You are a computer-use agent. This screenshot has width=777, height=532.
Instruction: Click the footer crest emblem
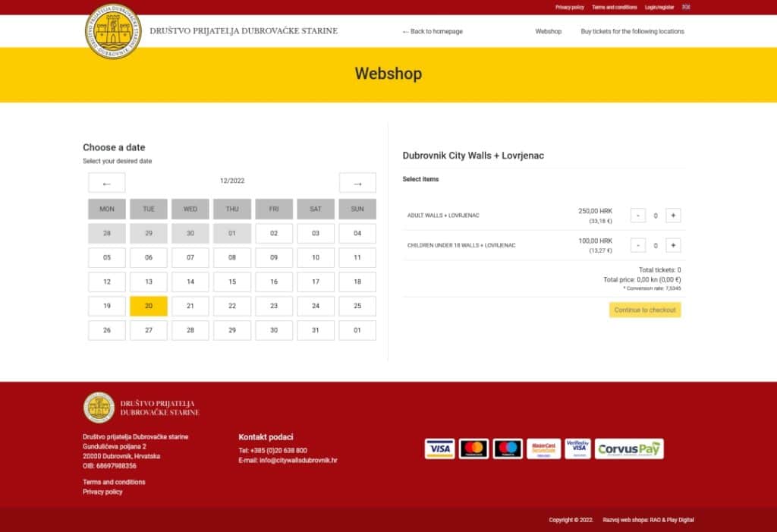[99, 408]
